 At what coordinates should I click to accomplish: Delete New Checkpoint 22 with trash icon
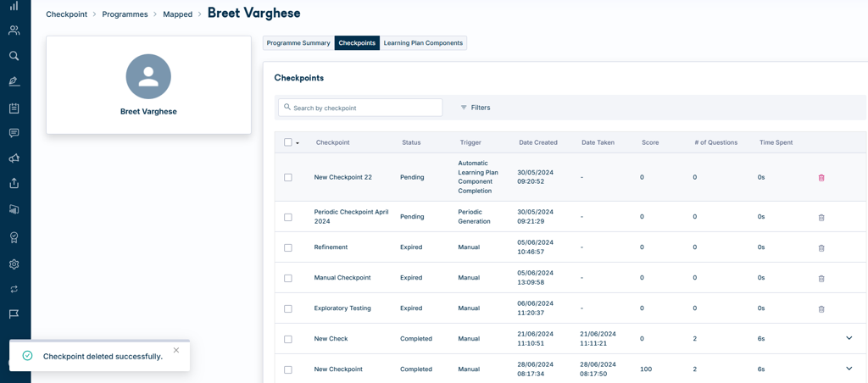click(x=821, y=178)
